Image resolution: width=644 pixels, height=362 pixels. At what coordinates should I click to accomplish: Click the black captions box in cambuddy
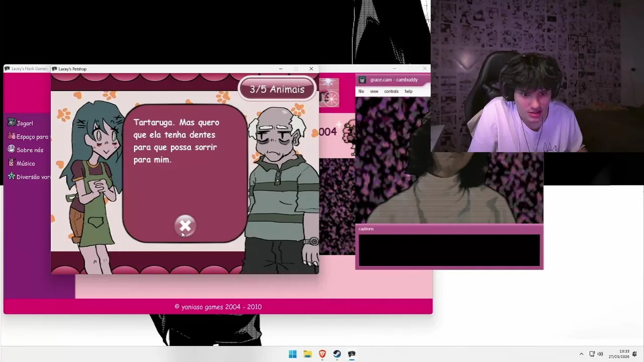449,250
